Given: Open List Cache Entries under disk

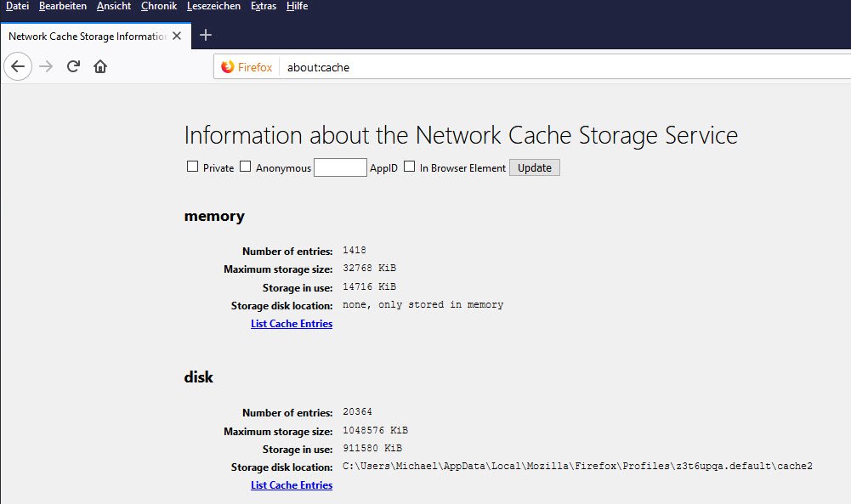Looking at the screenshot, I should pyautogui.click(x=292, y=485).
